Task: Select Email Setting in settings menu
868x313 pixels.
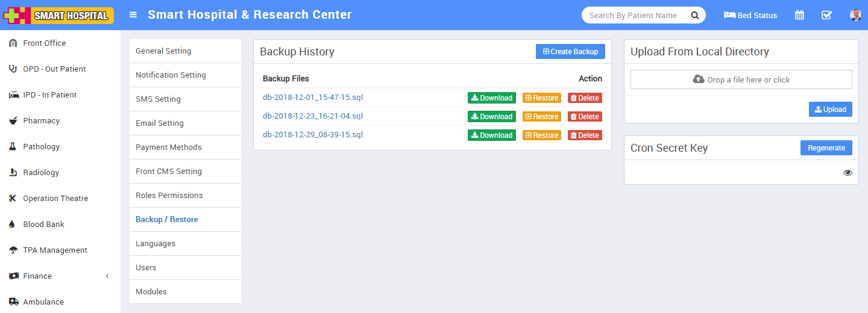Action: 159,123
